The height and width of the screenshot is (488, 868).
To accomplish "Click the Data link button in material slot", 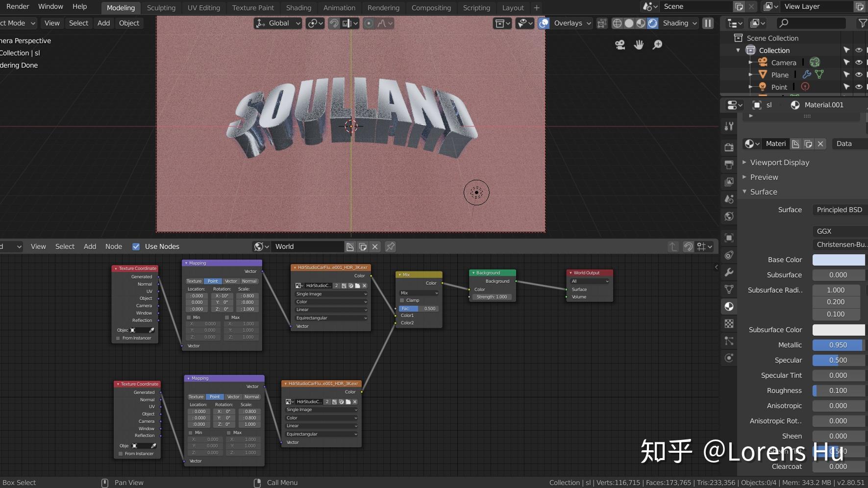I will (x=849, y=144).
